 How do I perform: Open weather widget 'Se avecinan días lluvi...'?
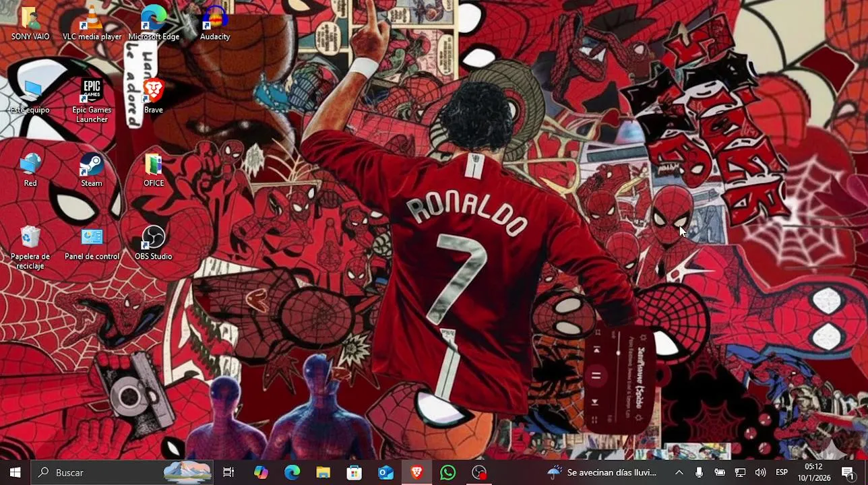click(x=602, y=472)
